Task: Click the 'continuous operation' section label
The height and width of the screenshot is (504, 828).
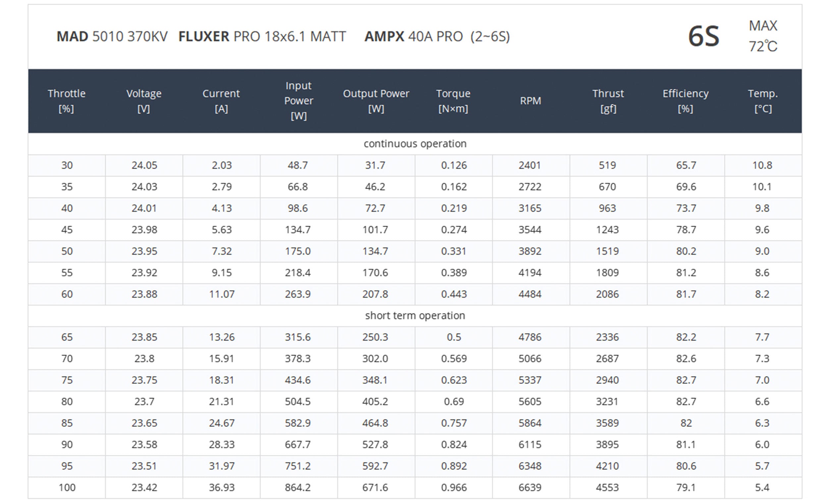Action: click(415, 144)
